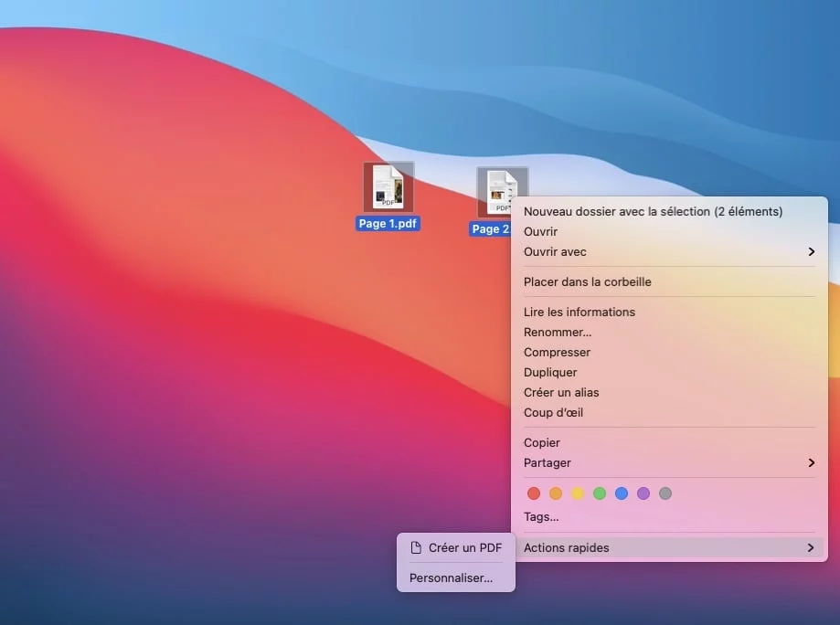The height and width of the screenshot is (625, 840).
Task: Apply the red tag to the selection
Action: point(535,493)
